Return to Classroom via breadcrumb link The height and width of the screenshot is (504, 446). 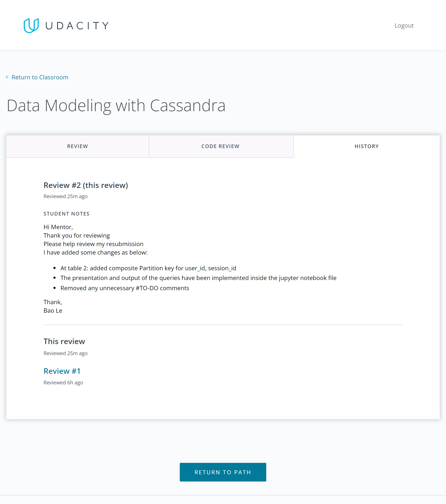pos(40,77)
